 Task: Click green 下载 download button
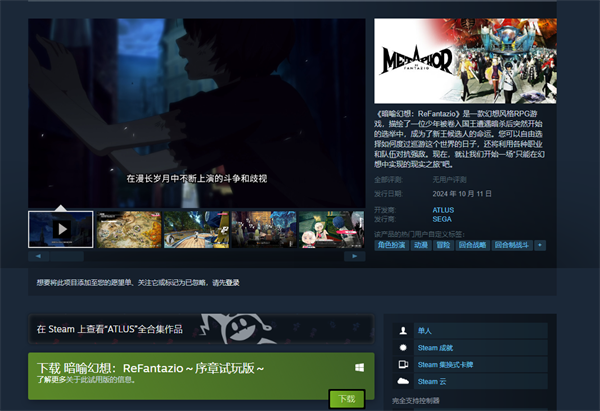[347, 399]
